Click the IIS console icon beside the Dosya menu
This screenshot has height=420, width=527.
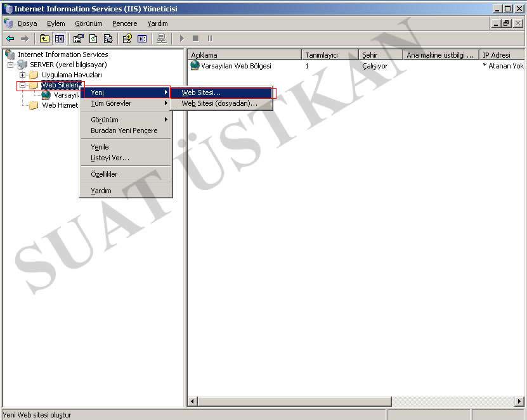coord(8,23)
